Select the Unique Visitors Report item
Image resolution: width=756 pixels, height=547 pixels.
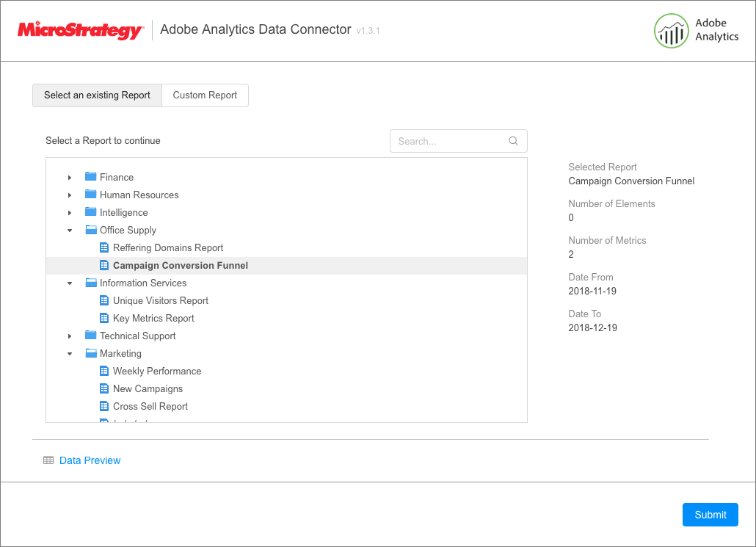point(160,300)
